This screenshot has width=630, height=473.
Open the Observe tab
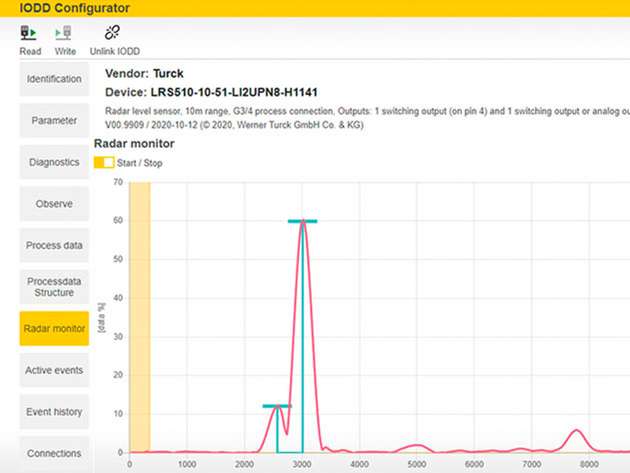(x=54, y=204)
